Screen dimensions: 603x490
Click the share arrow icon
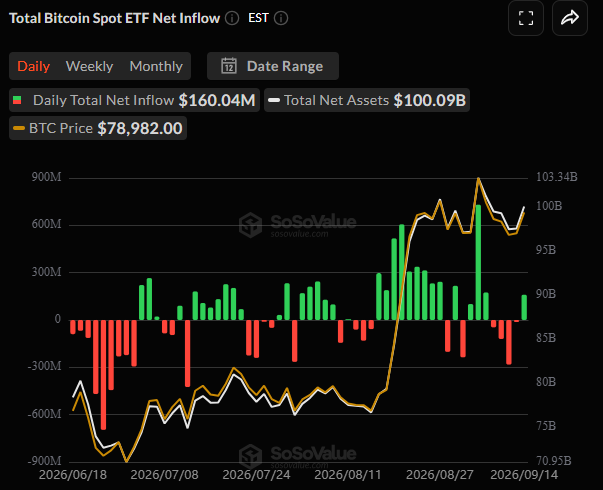[570, 18]
